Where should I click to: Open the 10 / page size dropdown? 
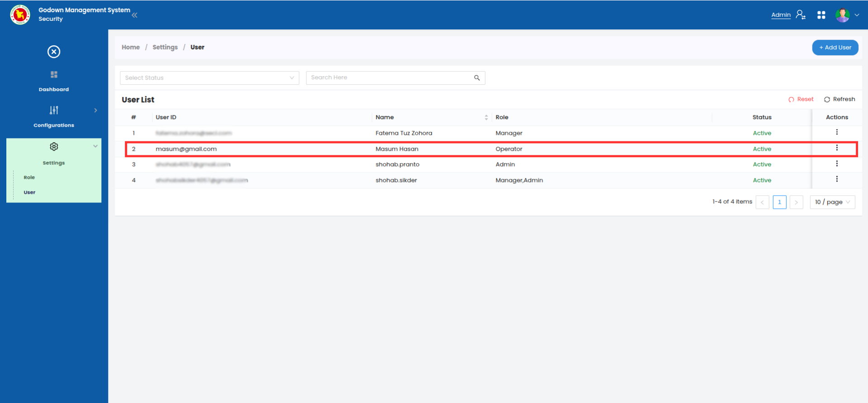tap(832, 202)
